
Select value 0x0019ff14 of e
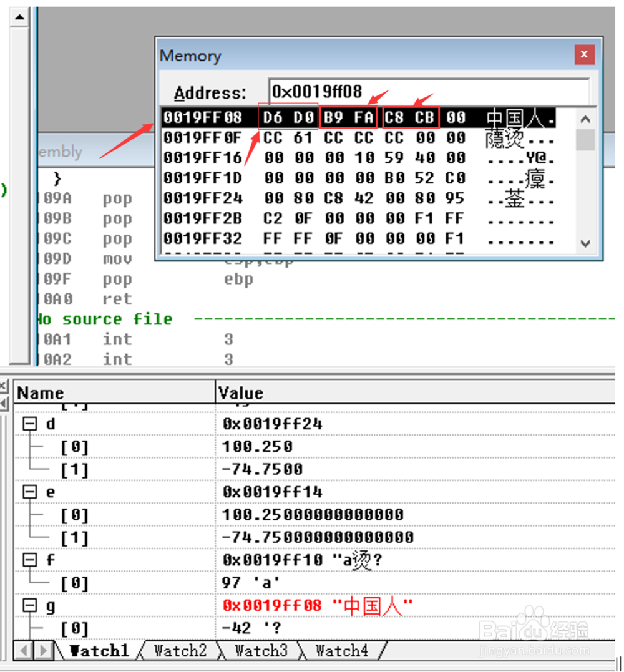(x=273, y=492)
